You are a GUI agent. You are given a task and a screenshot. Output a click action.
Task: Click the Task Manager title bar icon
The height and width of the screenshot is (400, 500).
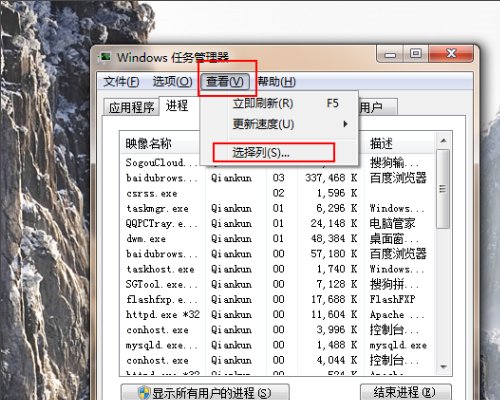[x=106, y=57]
